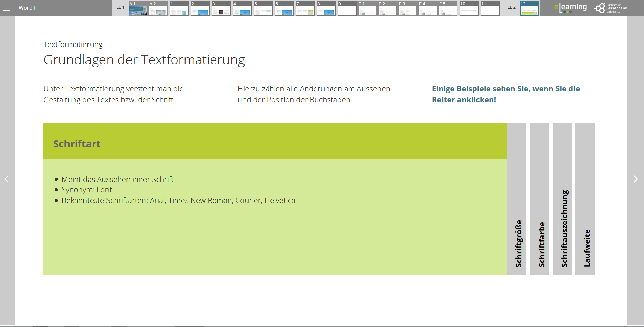Jump to slide thumbnail 7
This screenshot has height=327, width=644.
point(305,8)
